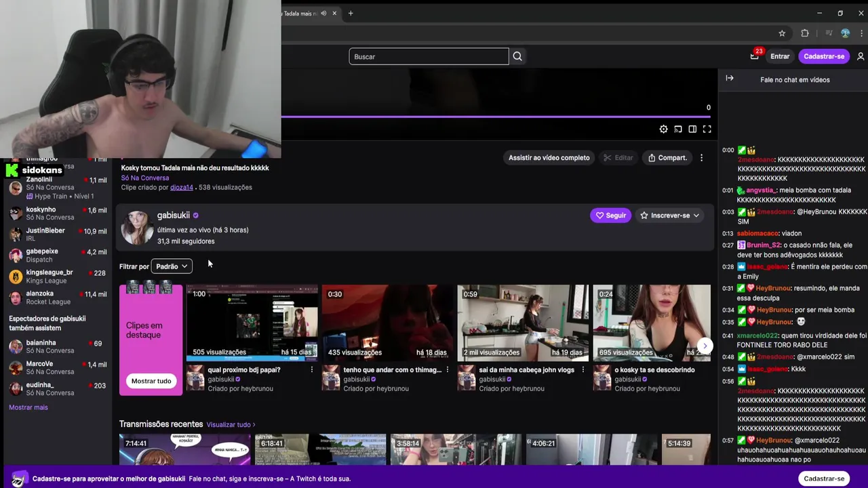
Task: Open a new browser tab
Action: coord(351,13)
